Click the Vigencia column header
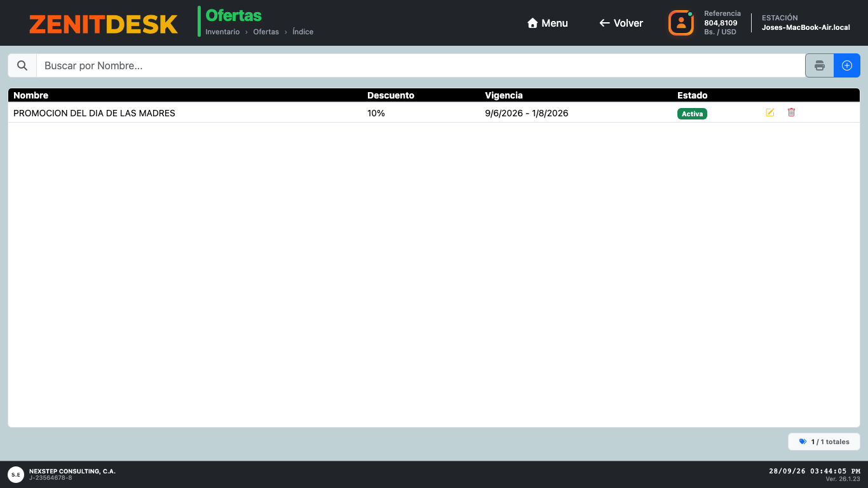 (504, 95)
